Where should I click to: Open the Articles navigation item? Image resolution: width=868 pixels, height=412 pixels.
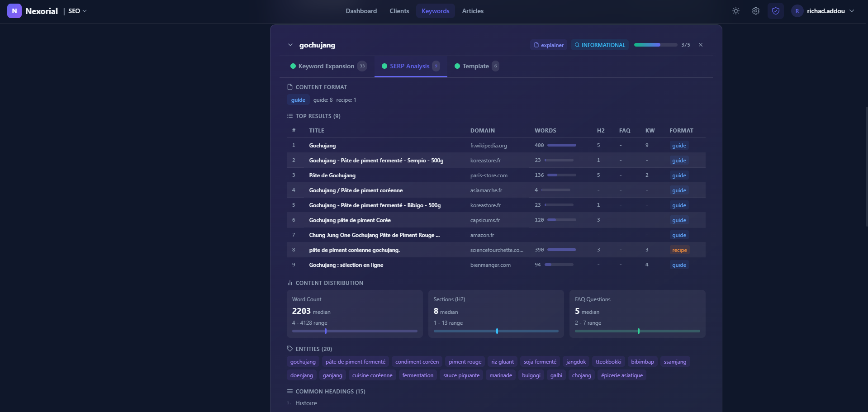coord(473,11)
